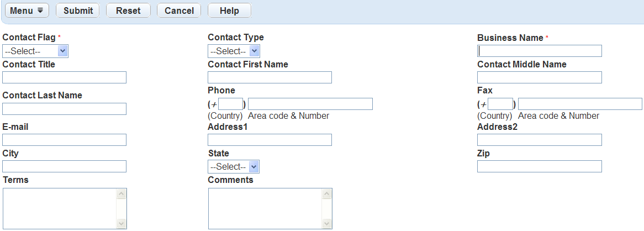Click inside the Terms text area
The width and height of the screenshot is (644, 231).
tap(59, 208)
